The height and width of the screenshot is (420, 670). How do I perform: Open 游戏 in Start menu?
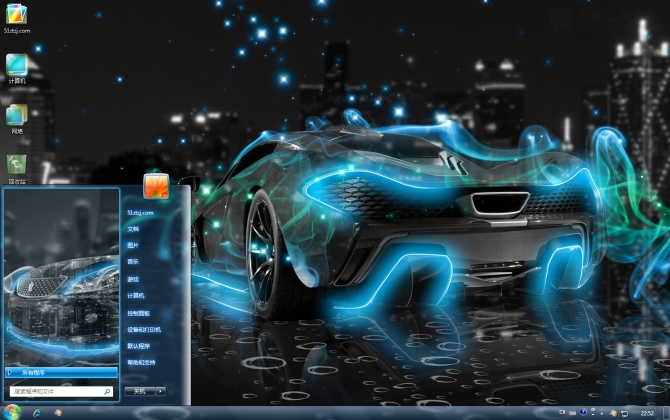click(133, 279)
